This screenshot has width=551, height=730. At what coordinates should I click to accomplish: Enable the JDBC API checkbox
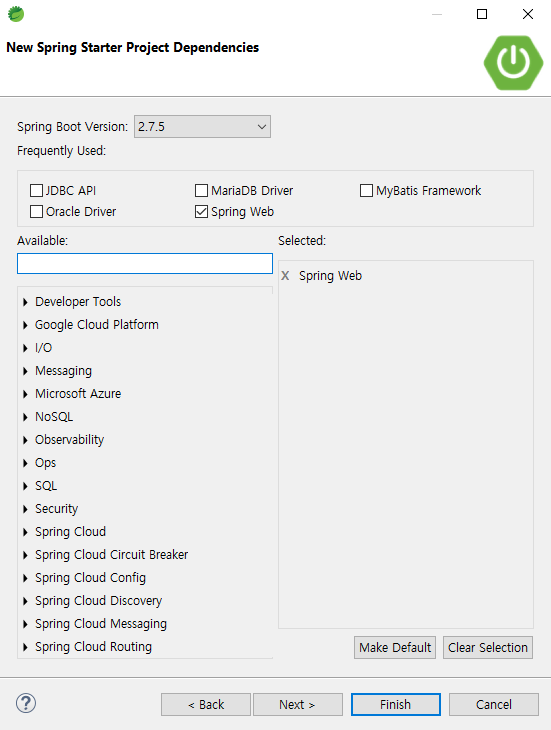pyautogui.click(x=36, y=190)
